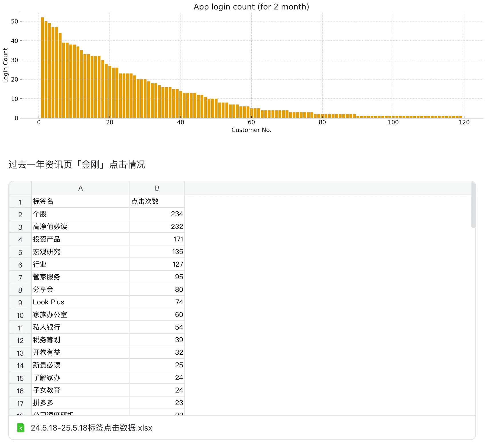Click the 了解家办 cell
Image resolution: width=486 pixels, height=448 pixels.
click(81, 378)
